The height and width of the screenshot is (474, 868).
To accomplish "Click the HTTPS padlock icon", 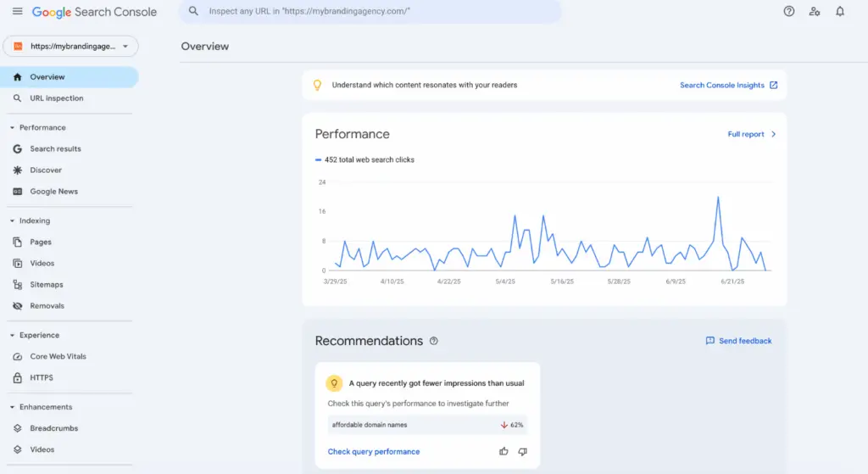I will pyautogui.click(x=17, y=377).
